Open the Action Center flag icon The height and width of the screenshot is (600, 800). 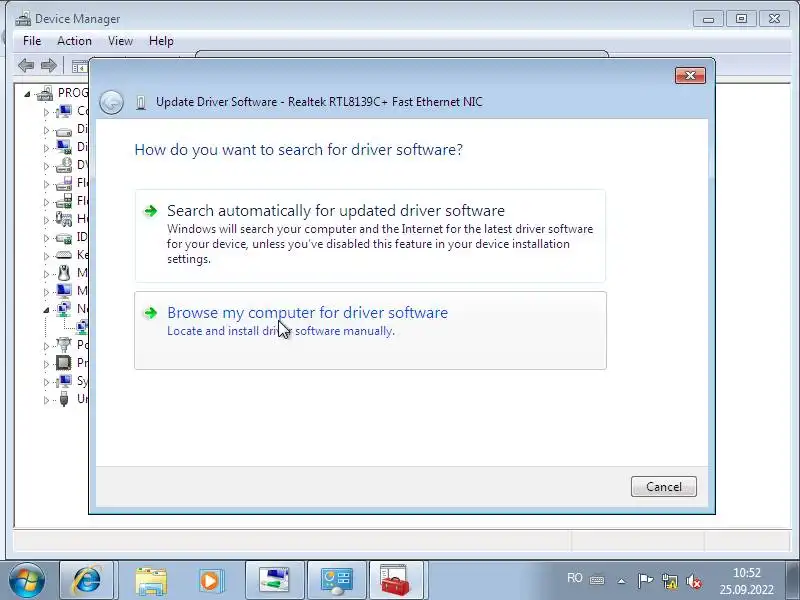pyautogui.click(x=645, y=580)
